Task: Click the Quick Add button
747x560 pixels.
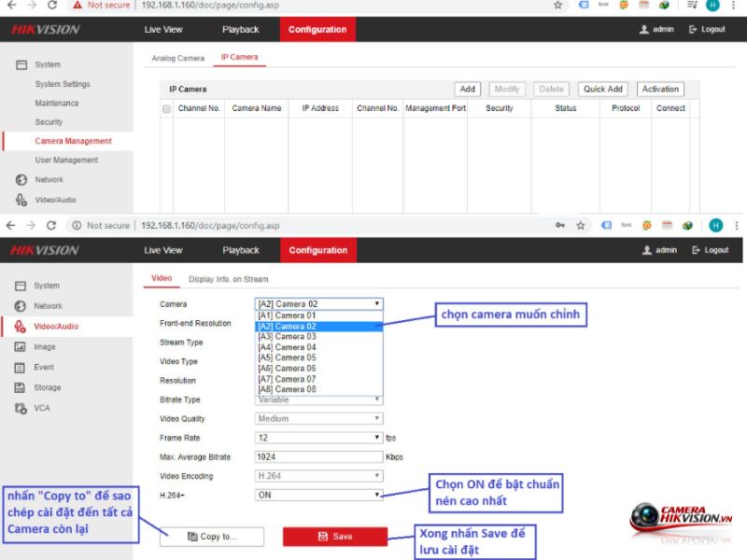Action: [603, 89]
